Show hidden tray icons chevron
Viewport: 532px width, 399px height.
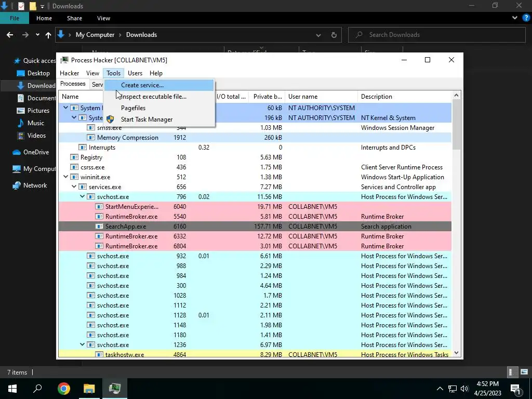tap(440, 389)
